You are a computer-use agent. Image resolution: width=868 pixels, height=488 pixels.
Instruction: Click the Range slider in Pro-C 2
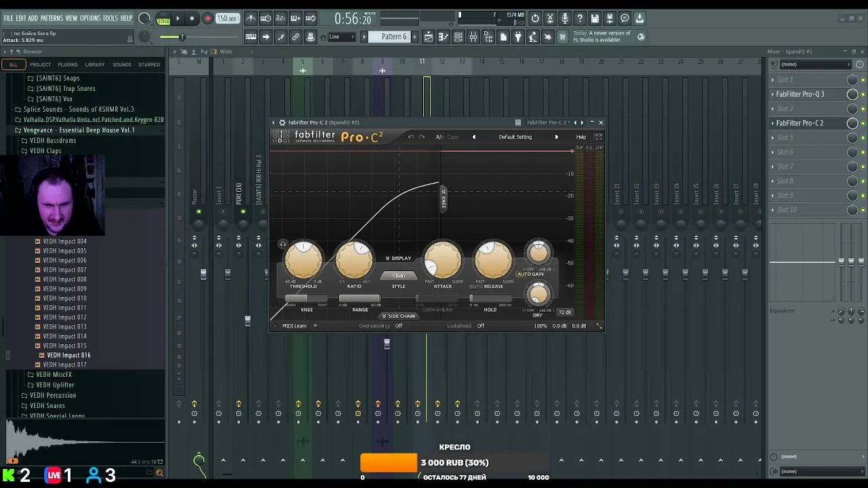click(x=359, y=298)
